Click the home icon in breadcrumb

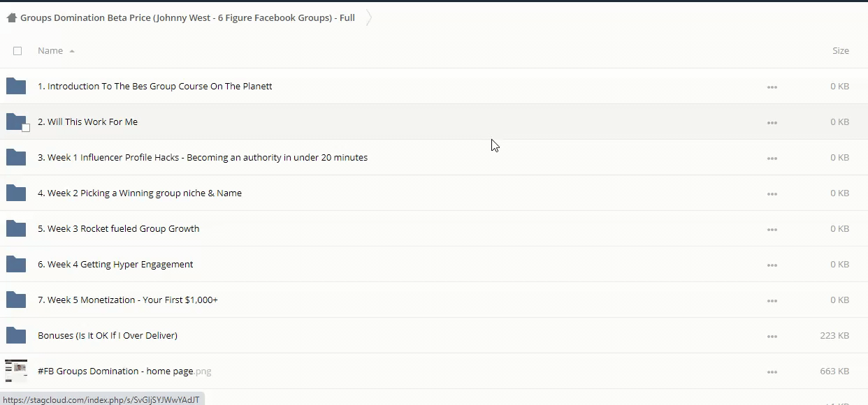[x=11, y=18]
